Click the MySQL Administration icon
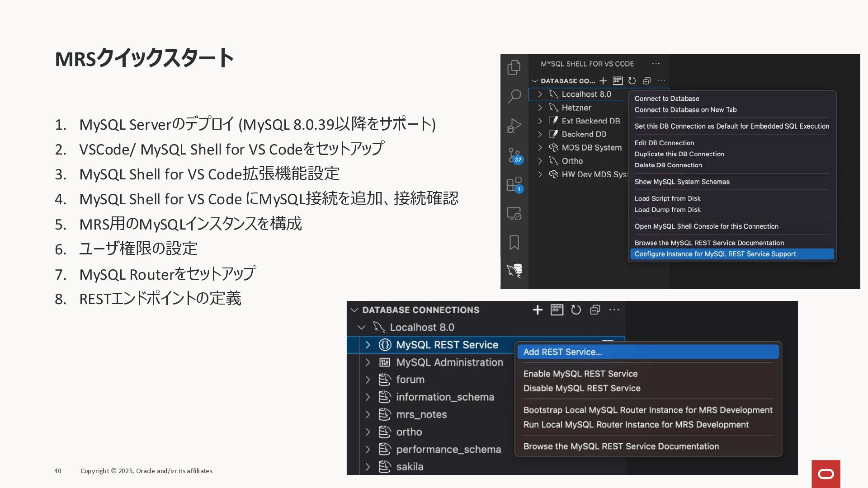Image resolution: width=868 pixels, height=488 pixels. (x=385, y=362)
